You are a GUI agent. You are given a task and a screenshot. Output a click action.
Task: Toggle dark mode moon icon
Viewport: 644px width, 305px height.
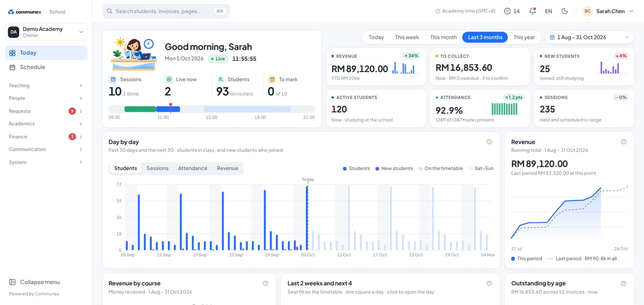coord(565,11)
